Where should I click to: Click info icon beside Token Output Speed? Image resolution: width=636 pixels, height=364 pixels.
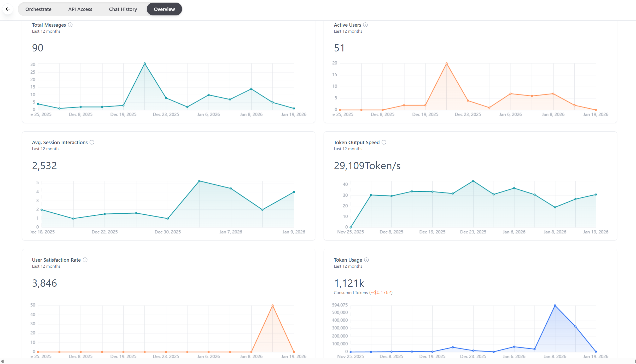(x=384, y=142)
